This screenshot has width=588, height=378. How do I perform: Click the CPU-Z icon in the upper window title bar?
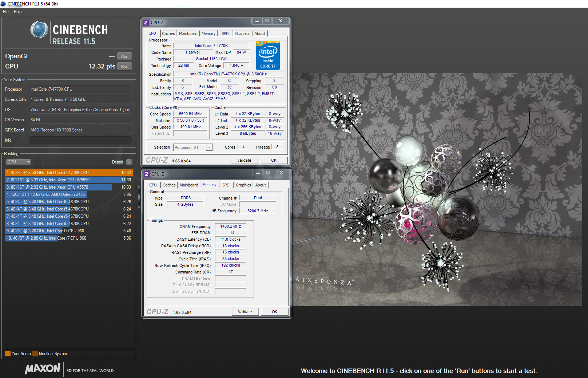click(x=146, y=22)
